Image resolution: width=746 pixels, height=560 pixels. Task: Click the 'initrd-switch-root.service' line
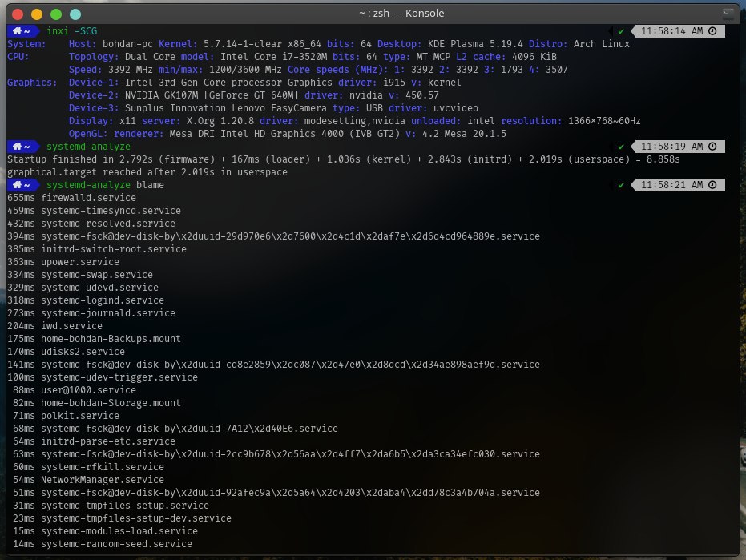click(97, 249)
